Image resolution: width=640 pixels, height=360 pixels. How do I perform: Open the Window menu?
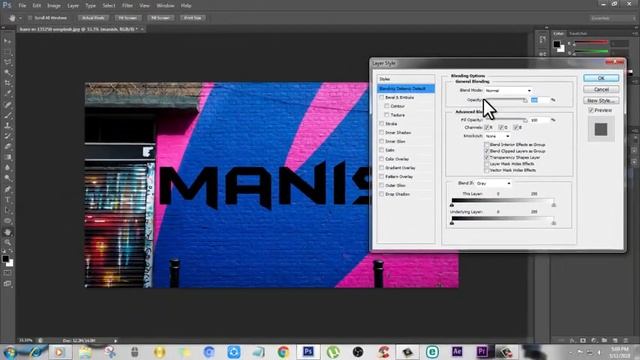point(165,6)
